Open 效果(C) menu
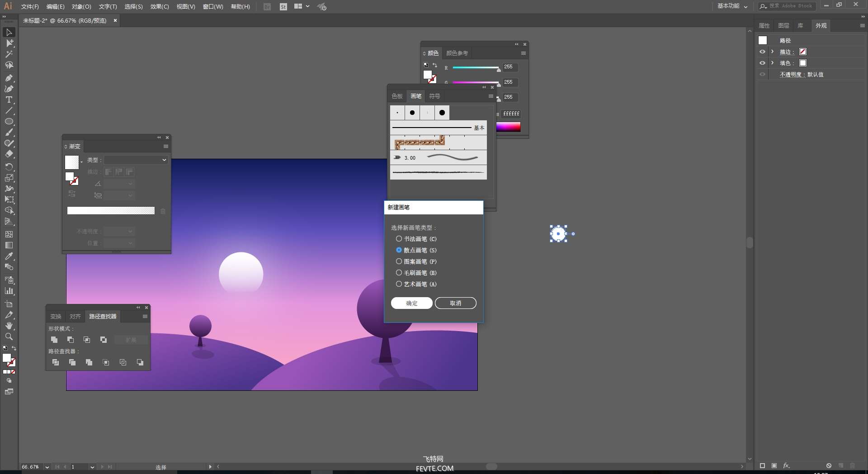The width and height of the screenshot is (868, 474). click(160, 6)
